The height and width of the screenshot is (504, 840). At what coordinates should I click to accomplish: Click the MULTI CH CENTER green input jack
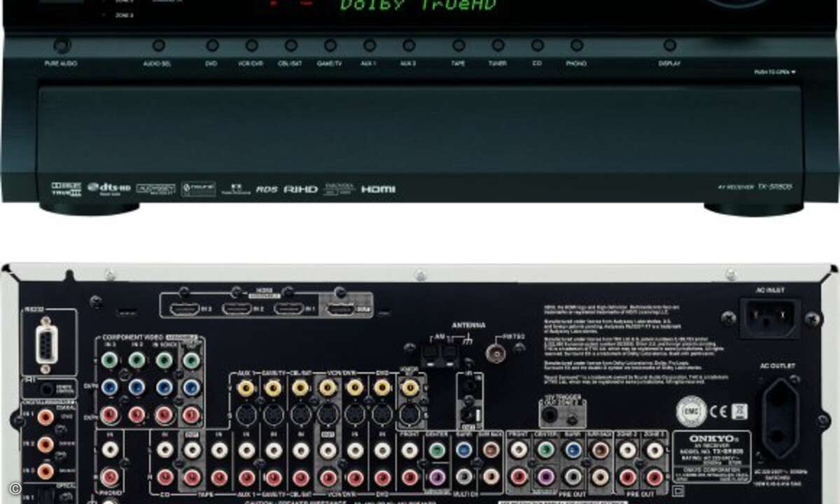click(x=437, y=449)
